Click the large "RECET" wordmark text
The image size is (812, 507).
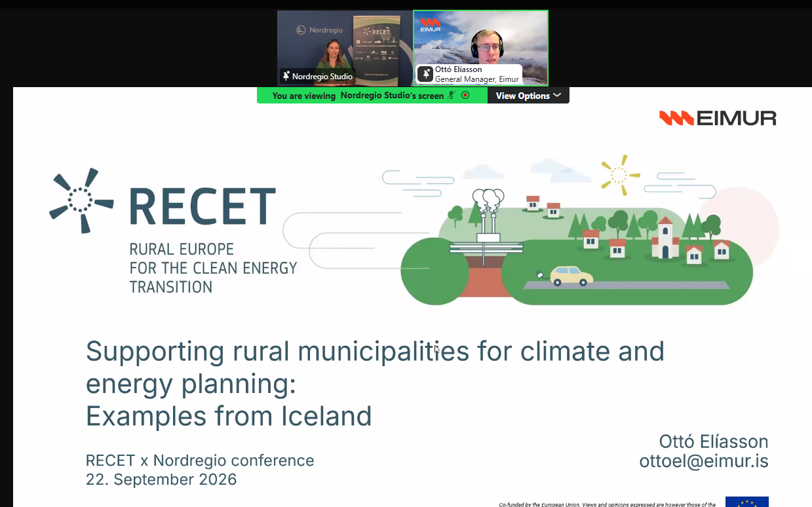pyautogui.click(x=203, y=206)
